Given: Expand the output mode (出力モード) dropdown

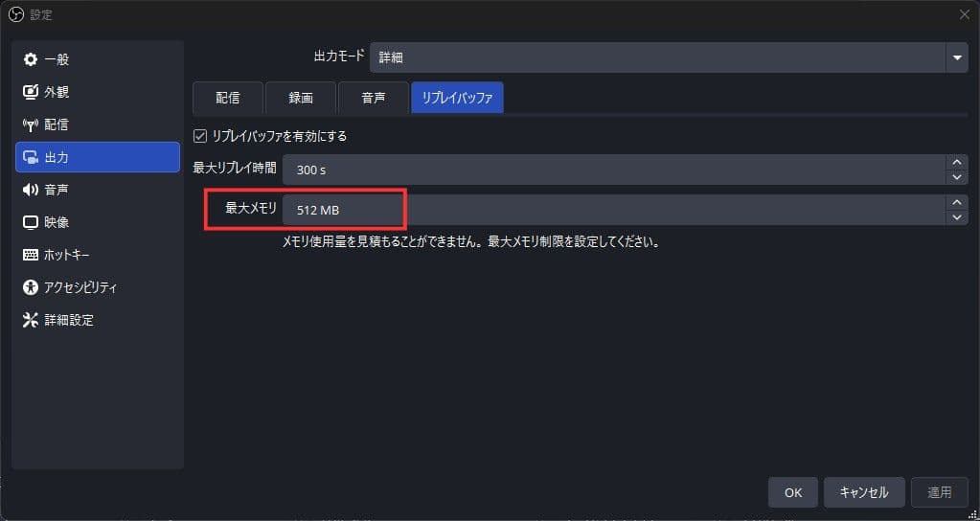Looking at the screenshot, I should tap(956, 57).
